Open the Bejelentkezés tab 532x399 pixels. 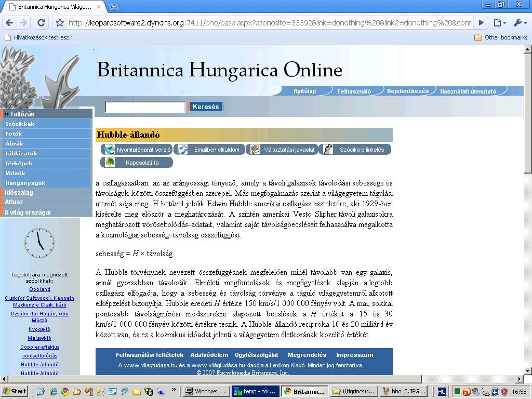[x=408, y=91]
